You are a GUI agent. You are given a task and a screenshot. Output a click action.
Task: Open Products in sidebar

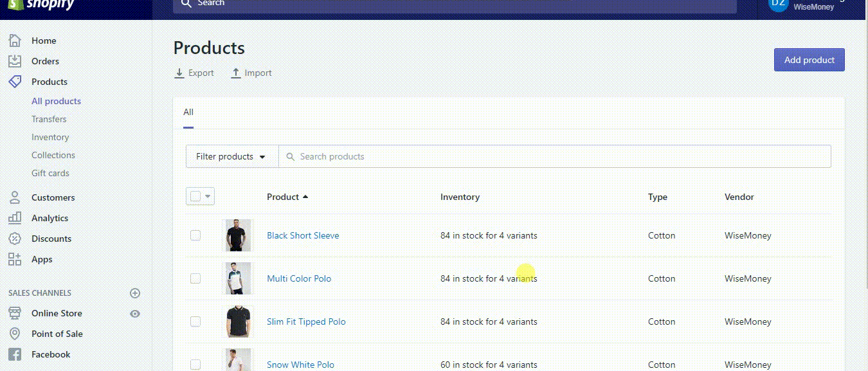pos(50,82)
